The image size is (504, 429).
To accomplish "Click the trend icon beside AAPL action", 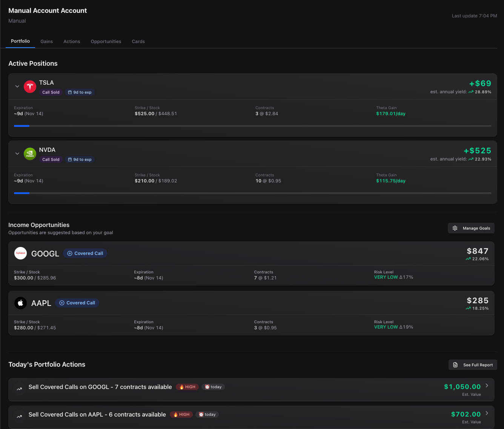I will point(19,417).
